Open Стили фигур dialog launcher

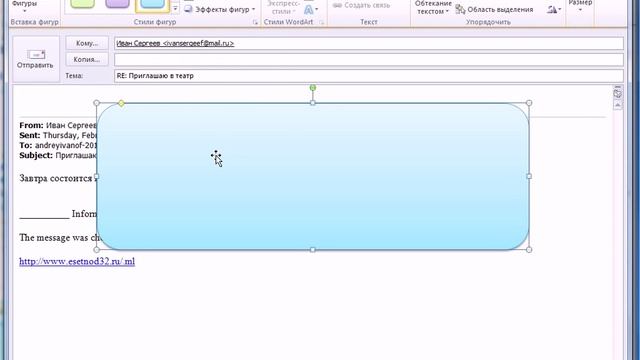[x=255, y=22]
